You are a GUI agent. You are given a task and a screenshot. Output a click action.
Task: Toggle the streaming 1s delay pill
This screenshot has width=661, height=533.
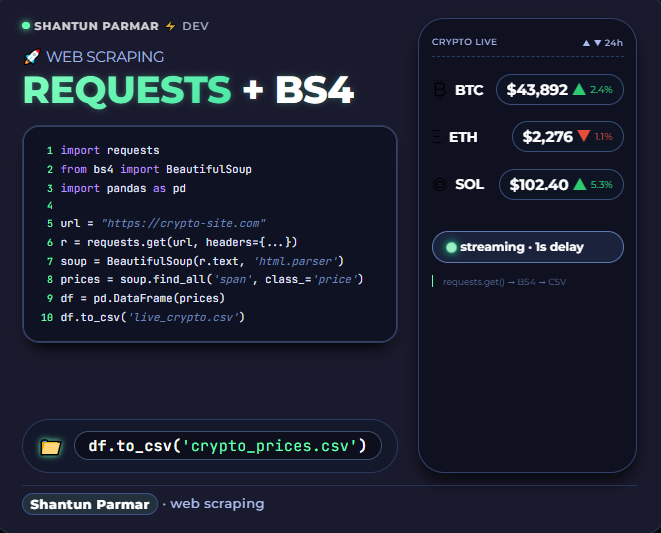(527, 247)
